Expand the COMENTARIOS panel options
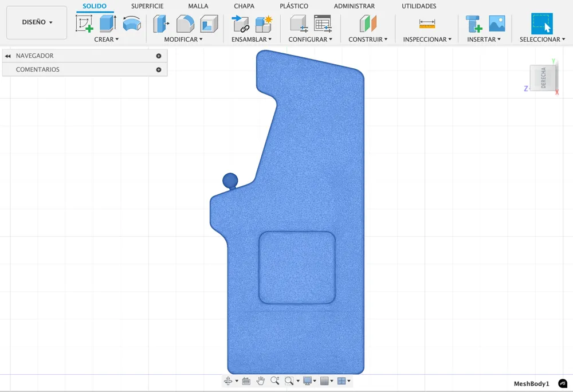The width and height of the screenshot is (573, 392). click(159, 70)
